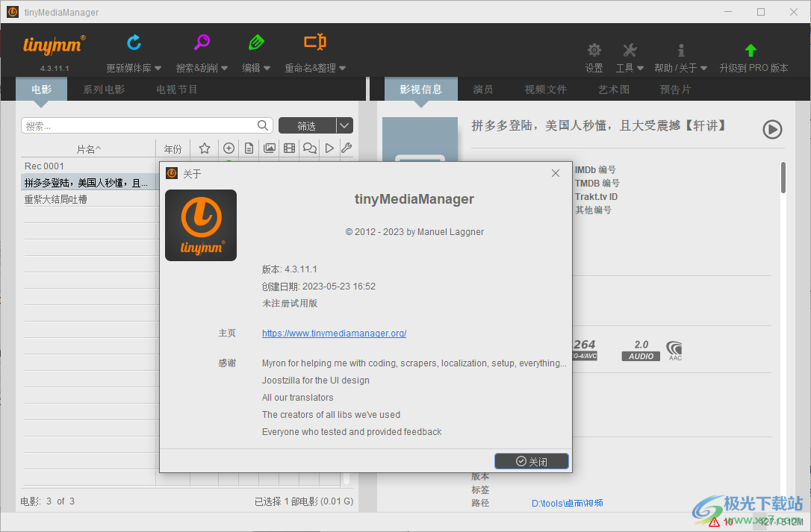Click the help/about info icon
811x532 pixels.
click(681, 50)
